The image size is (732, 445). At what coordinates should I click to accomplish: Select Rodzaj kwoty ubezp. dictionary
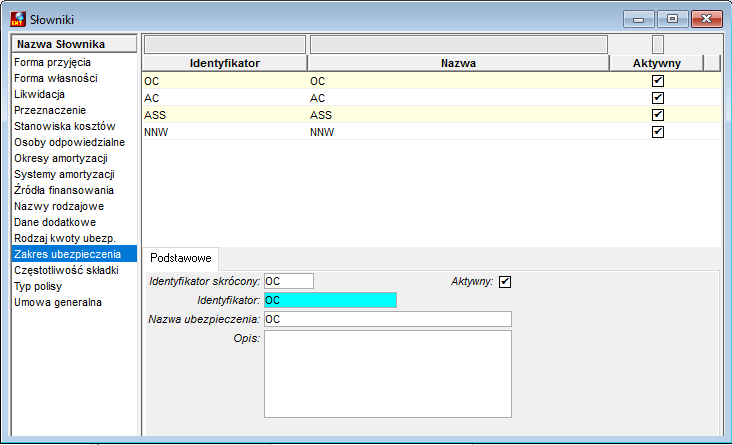74,238
